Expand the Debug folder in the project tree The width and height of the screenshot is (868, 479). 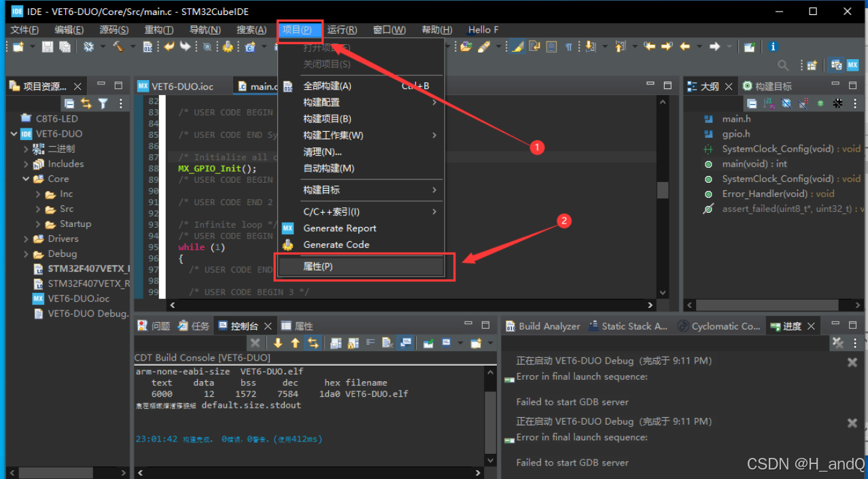pos(26,253)
